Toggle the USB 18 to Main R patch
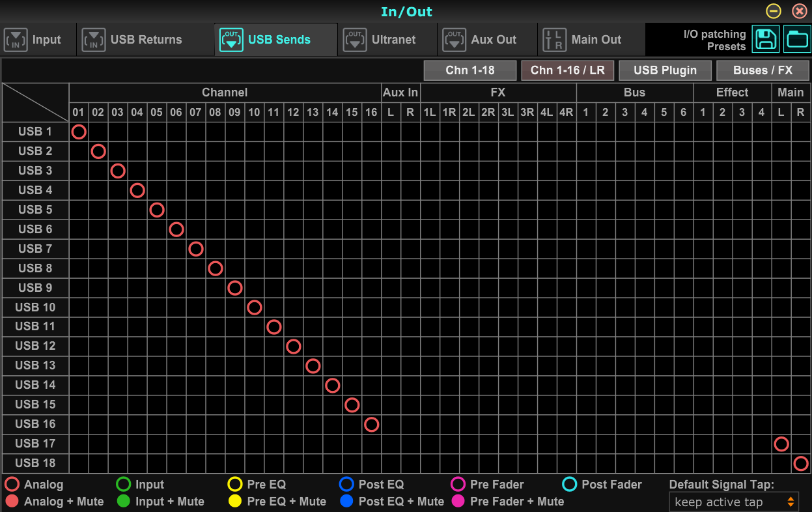 801,463
